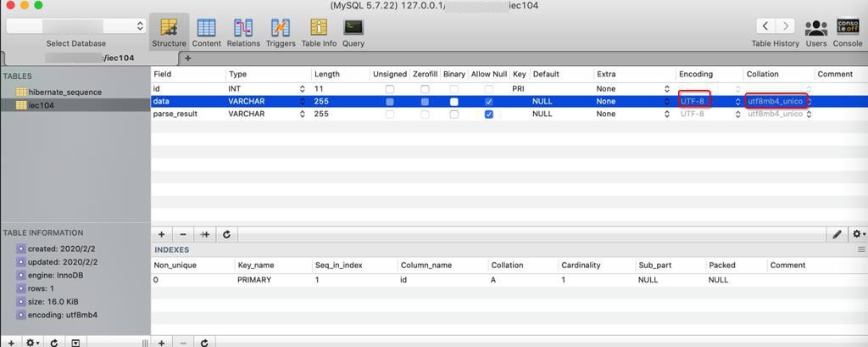Open Collation dropdown for parse_result field
This screenshot has height=347, width=868.
click(809, 114)
